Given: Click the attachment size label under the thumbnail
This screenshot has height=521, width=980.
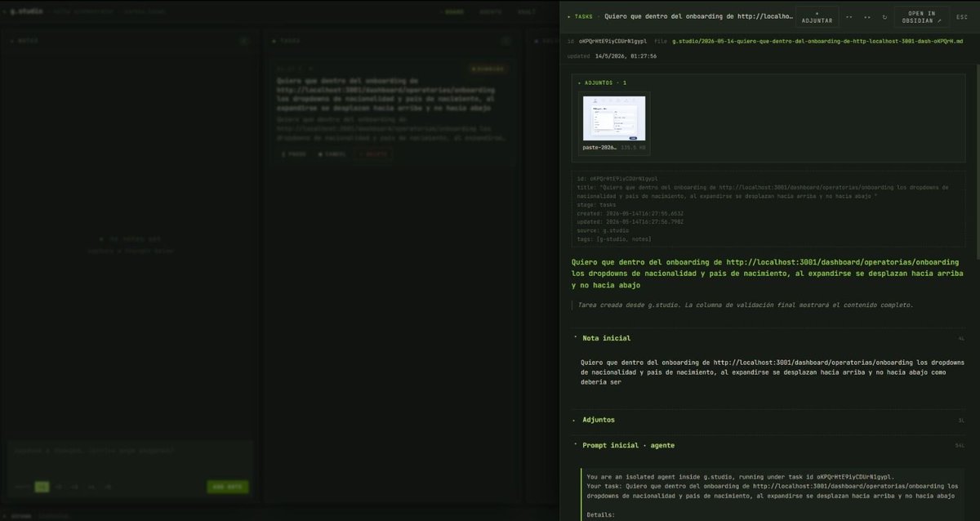Looking at the screenshot, I should (633, 149).
